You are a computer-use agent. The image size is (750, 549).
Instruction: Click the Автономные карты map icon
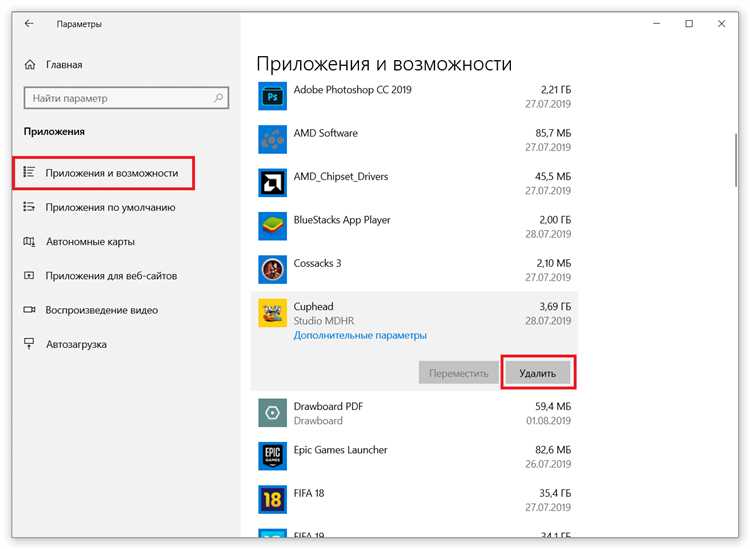pos(29,242)
